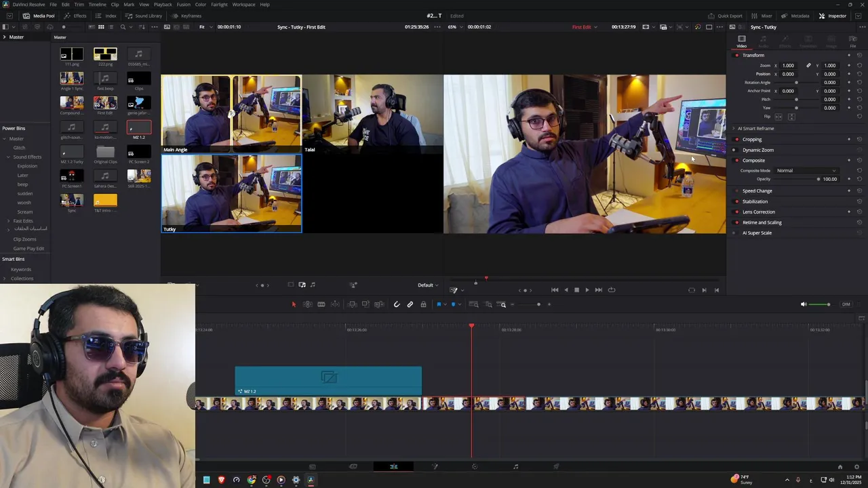This screenshot has width=868, height=488.
Task: Open the Default multicam layout dropdown
Action: point(428,285)
